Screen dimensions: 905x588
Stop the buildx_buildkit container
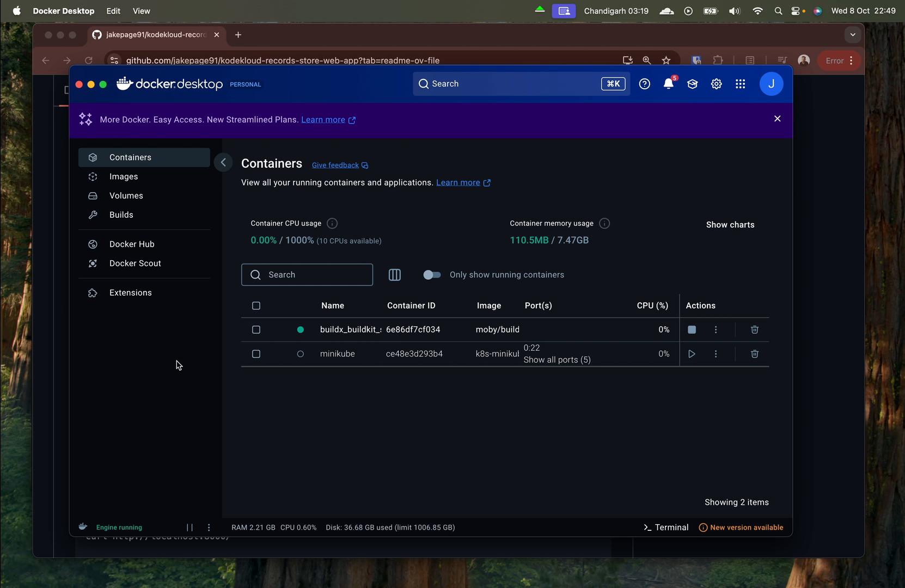point(692,329)
